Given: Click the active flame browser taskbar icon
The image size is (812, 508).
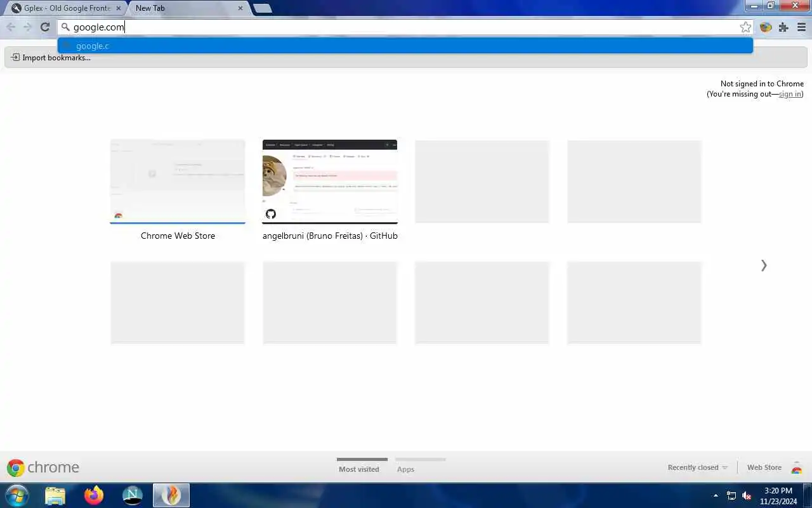Looking at the screenshot, I should pos(171,495).
